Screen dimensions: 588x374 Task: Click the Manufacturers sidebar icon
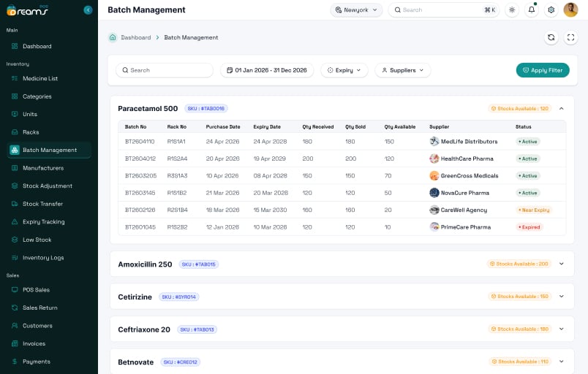point(15,168)
